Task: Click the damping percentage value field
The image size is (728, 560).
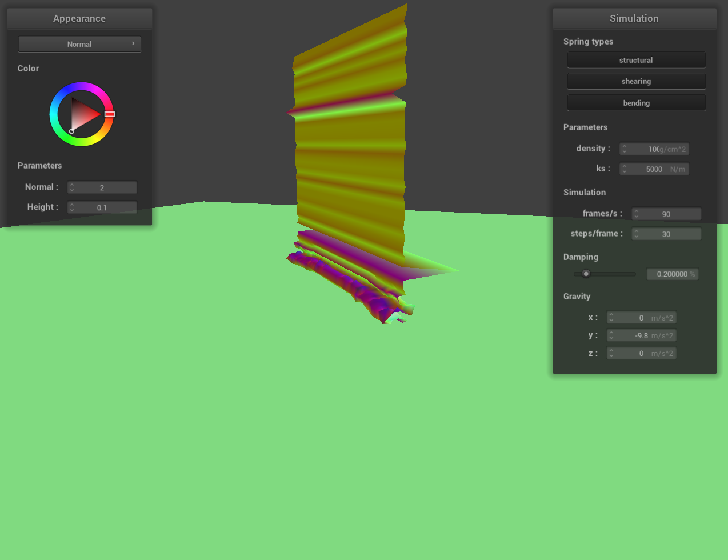Action: point(672,274)
